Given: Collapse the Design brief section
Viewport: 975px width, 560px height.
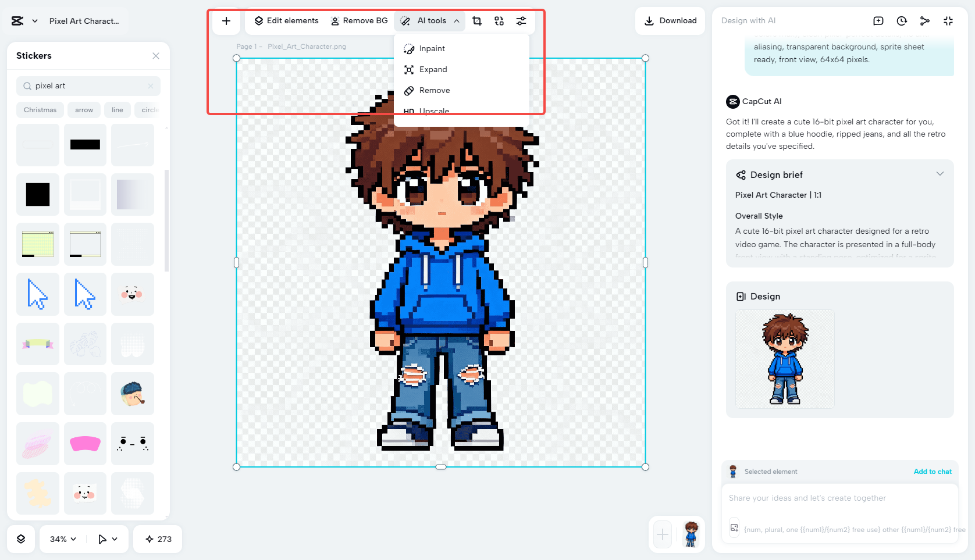Looking at the screenshot, I should pyautogui.click(x=940, y=174).
